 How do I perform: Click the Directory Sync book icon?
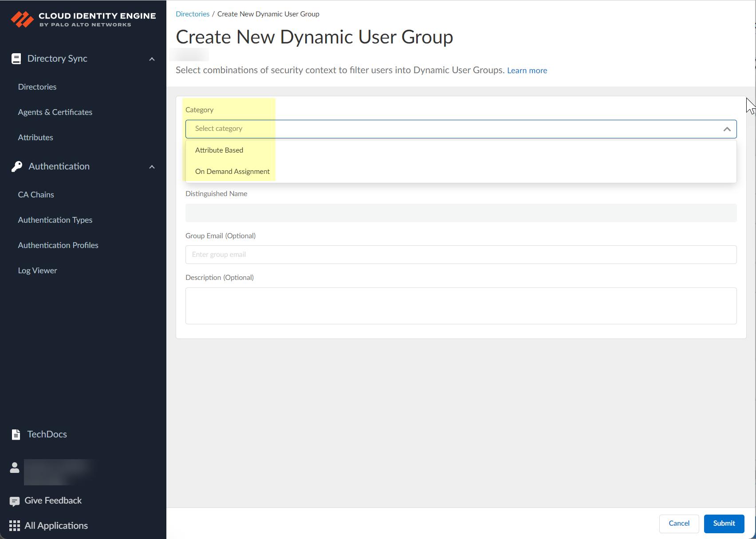[16, 59]
